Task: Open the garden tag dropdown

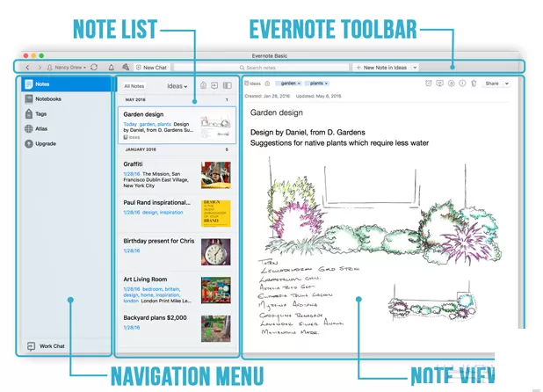Action: coord(288,83)
